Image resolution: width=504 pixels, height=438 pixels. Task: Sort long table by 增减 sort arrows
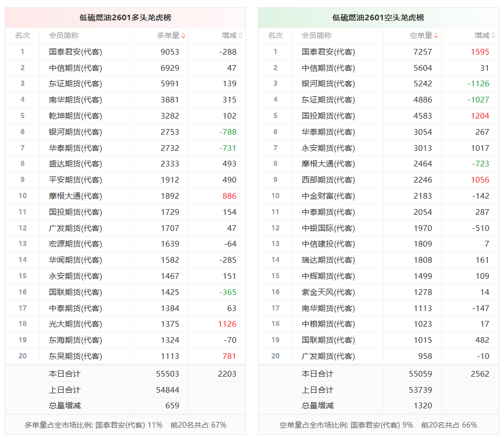click(x=240, y=36)
